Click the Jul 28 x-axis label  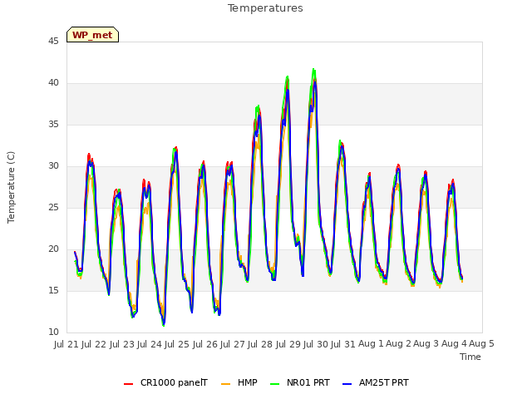click(260, 344)
